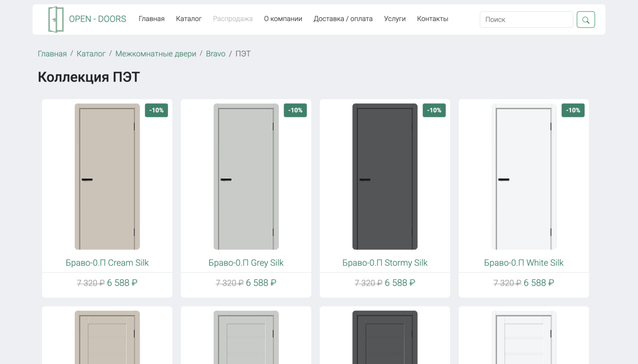638x364 pixels.
Task: Click the -10% badge on Grey Silk
Action: [295, 110]
